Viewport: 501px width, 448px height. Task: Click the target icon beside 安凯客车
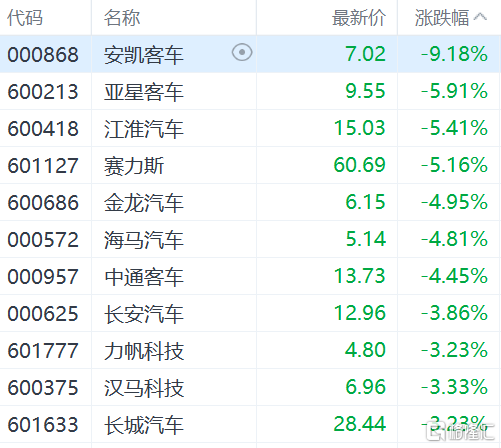point(242,52)
